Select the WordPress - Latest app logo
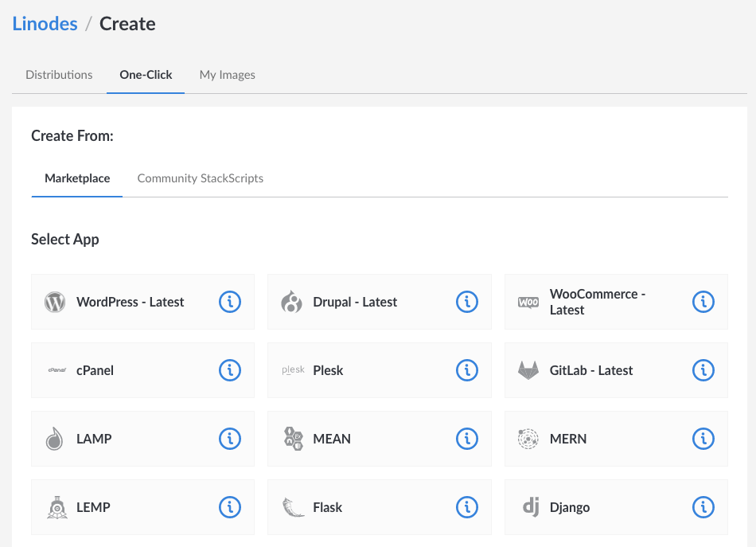 (x=55, y=302)
